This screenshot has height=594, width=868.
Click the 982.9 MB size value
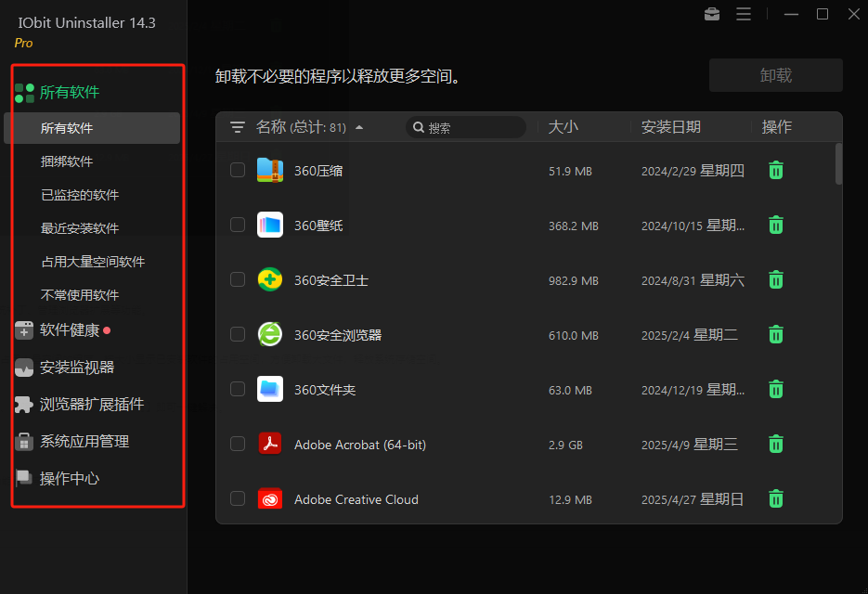(x=574, y=280)
